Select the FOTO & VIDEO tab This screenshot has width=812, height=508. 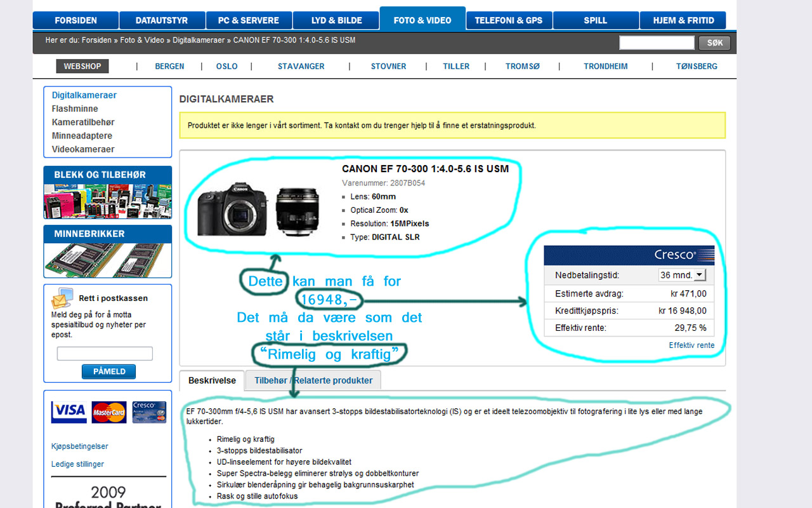coord(422,19)
